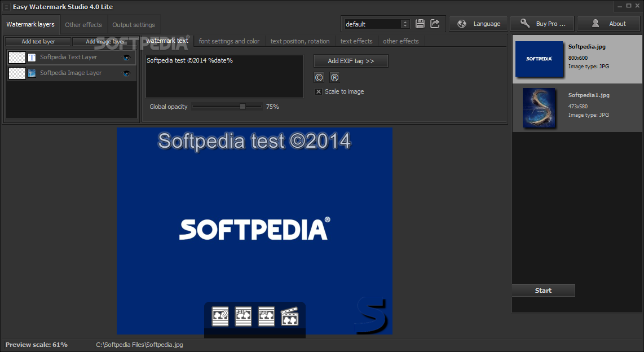Click the EXIF image icon in preview toolbar
644x352 pixels.
(x=243, y=316)
